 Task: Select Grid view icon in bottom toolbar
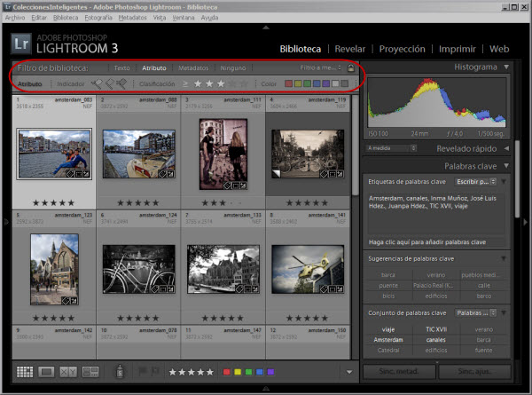[x=25, y=372]
